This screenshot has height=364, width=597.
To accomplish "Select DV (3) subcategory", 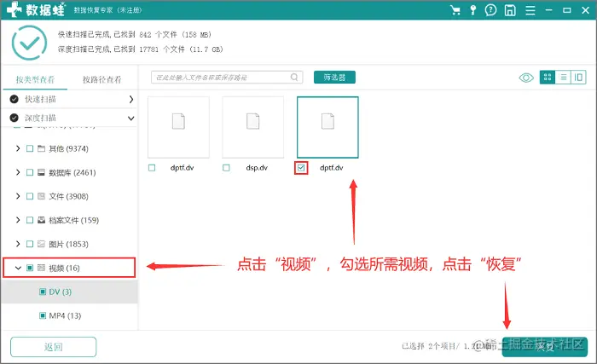I will 69,292.
